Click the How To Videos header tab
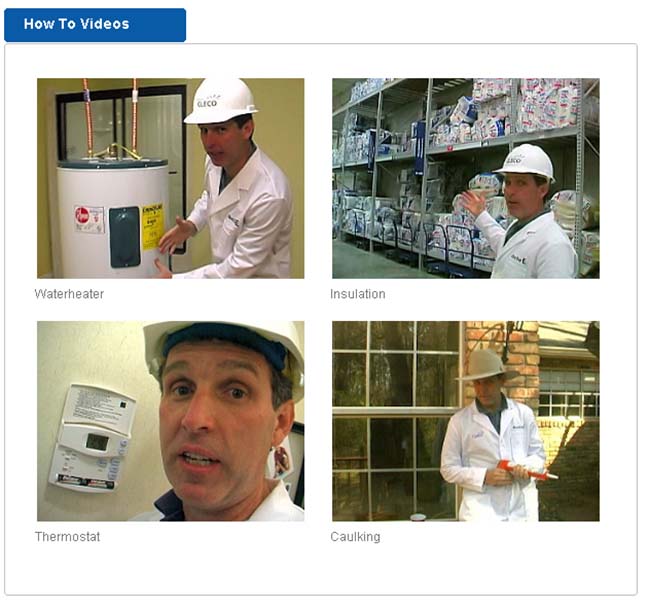Image resolution: width=648 pixels, height=609 pixels. [x=95, y=25]
